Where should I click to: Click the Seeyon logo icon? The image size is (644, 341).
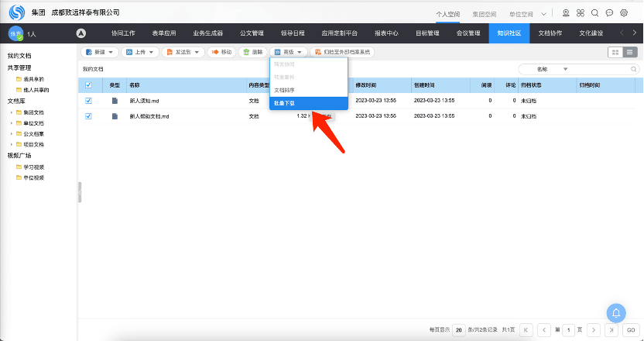17,12
